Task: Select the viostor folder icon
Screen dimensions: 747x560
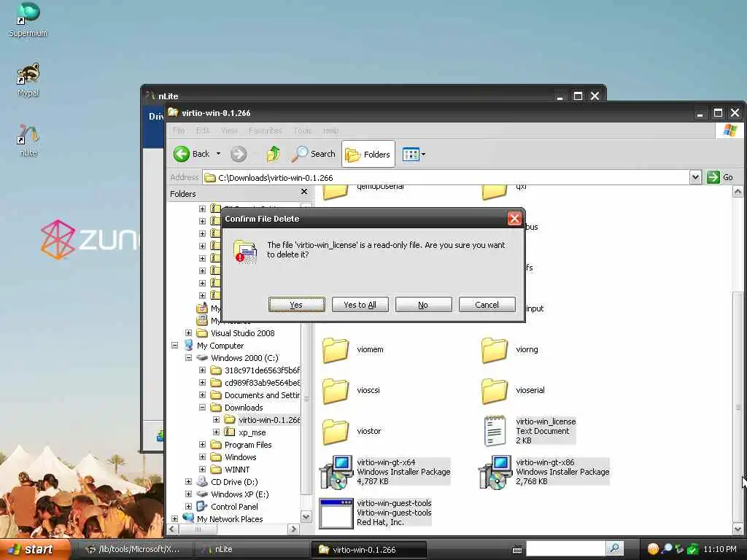Action: (336, 432)
